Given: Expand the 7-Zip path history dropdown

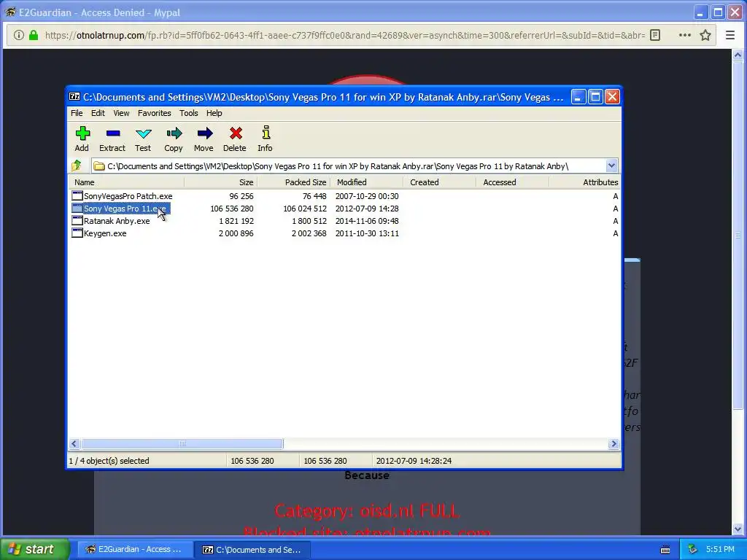Looking at the screenshot, I should (611, 166).
